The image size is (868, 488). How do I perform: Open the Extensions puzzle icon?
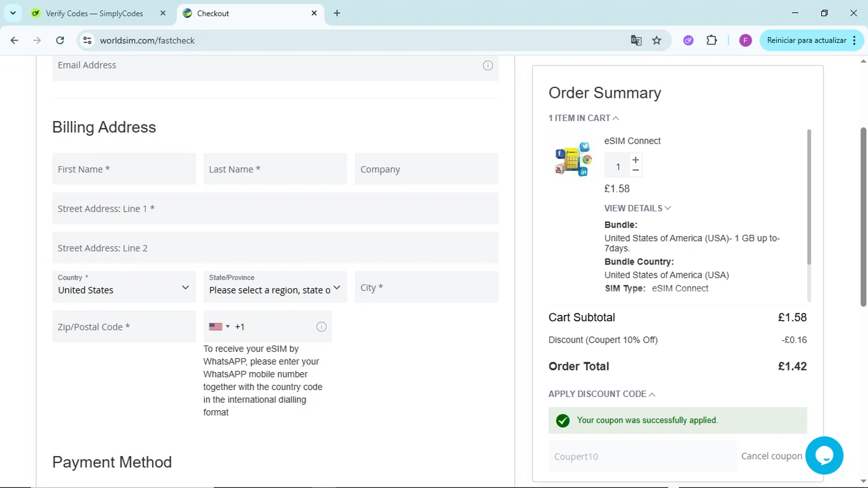[x=712, y=41]
